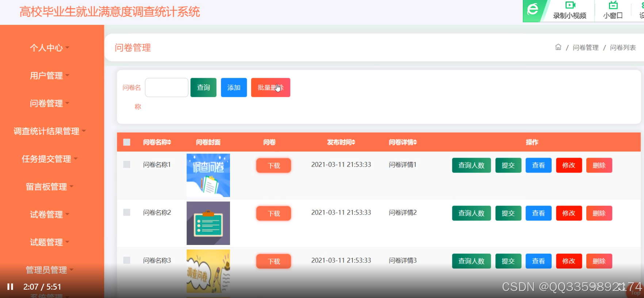
Task: Click 提交 for 问卷名称1
Action: point(508,165)
